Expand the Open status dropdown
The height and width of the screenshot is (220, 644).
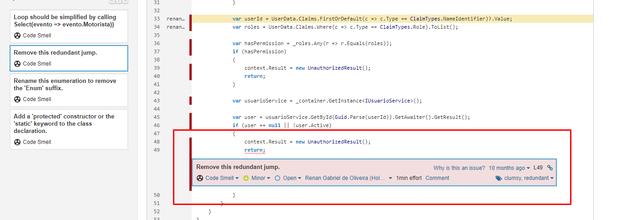point(292,178)
